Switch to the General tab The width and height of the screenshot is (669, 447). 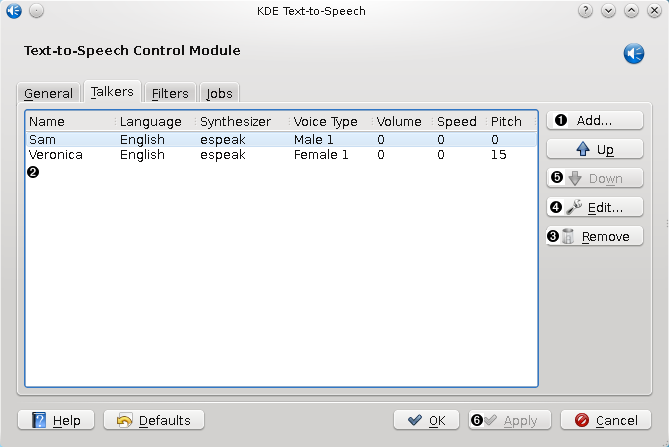(x=48, y=93)
